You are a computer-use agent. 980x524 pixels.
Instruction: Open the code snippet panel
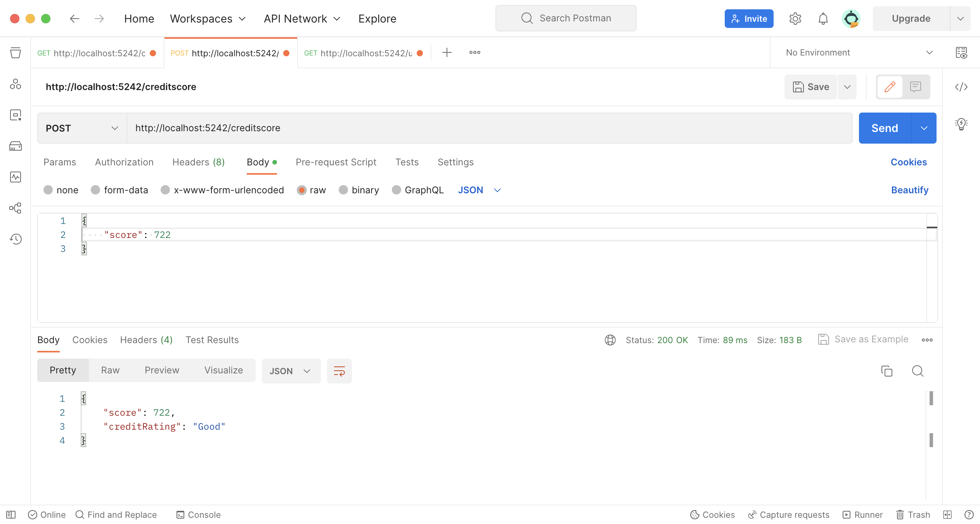coord(961,87)
